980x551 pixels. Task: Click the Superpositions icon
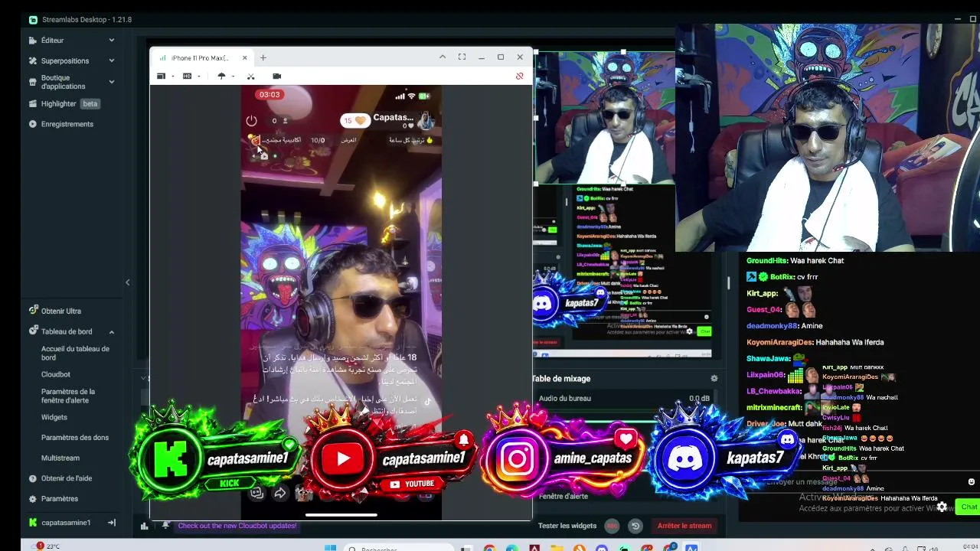33,60
